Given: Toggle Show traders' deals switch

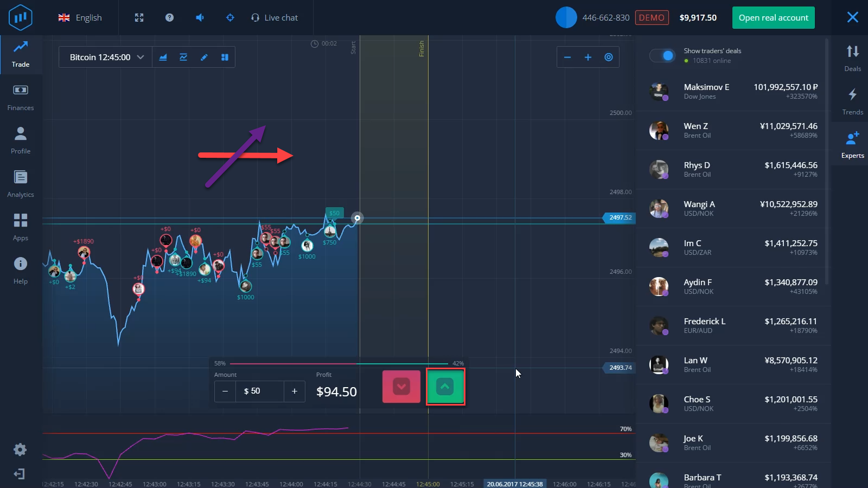Looking at the screenshot, I should point(662,55).
